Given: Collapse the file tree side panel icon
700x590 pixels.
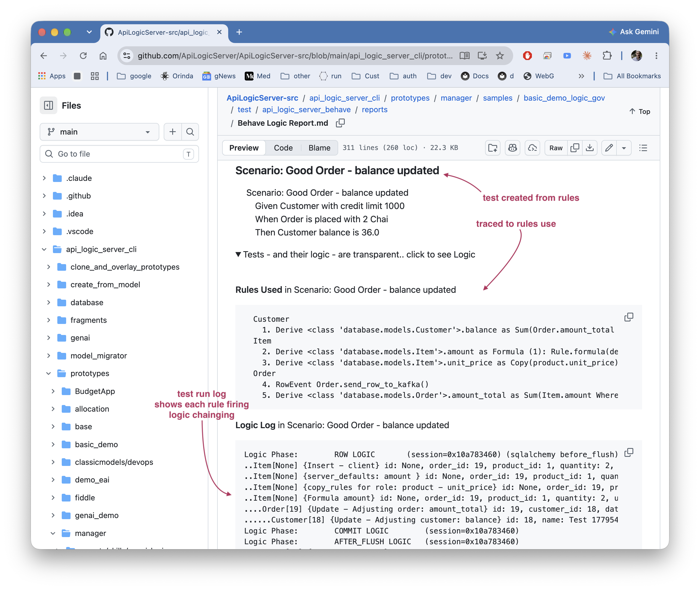Looking at the screenshot, I should [49, 106].
